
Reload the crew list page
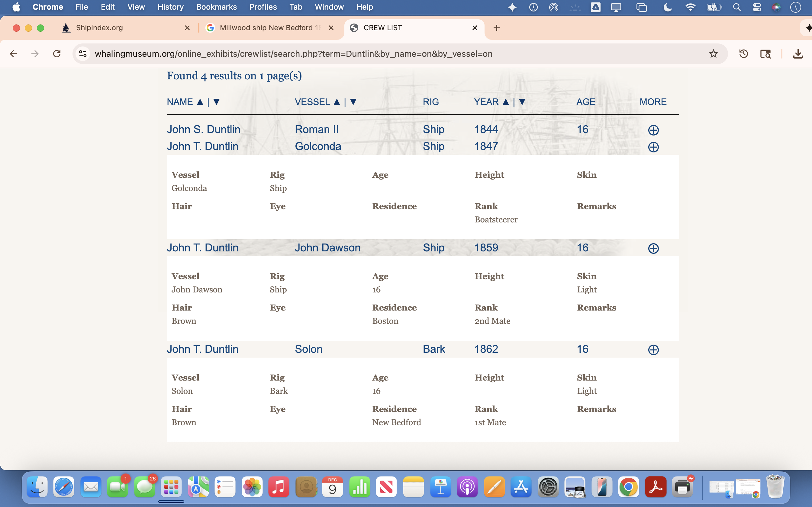pyautogui.click(x=57, y=54)
